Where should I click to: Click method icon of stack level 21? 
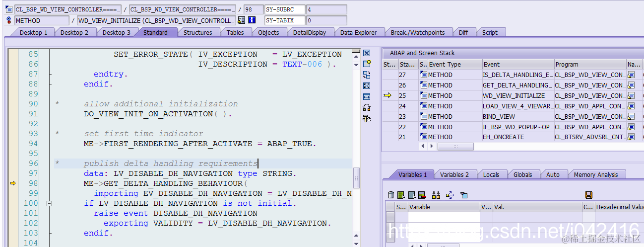click(x=423, y=137)
